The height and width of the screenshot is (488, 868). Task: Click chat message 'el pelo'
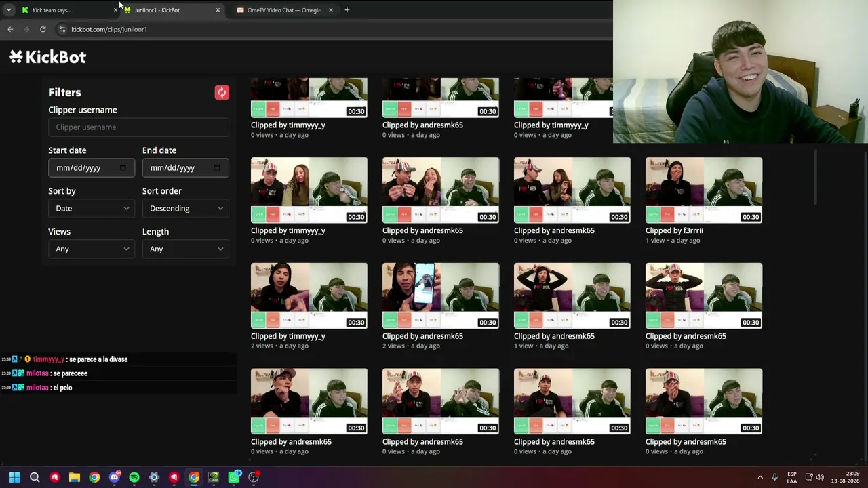tap(62, 388)
